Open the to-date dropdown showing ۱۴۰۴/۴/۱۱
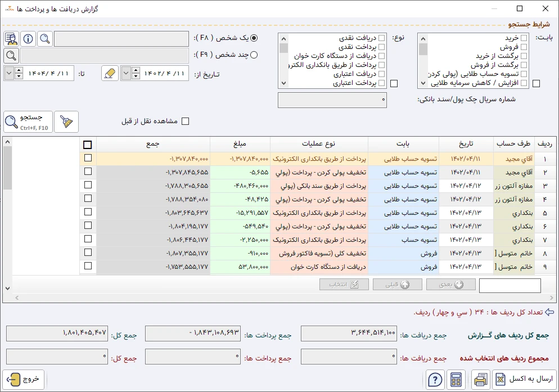Screen dimensions: 559x392 9,74
